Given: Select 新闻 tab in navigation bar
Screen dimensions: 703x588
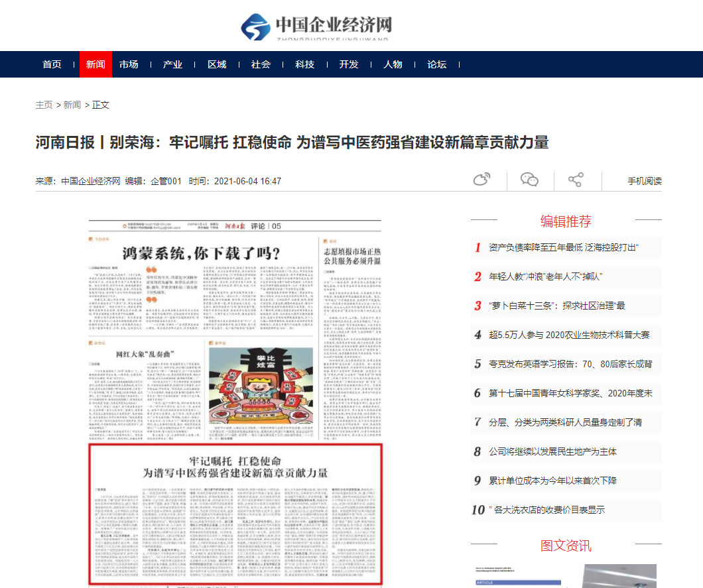Looking at the screenshot, I should 96,64.
